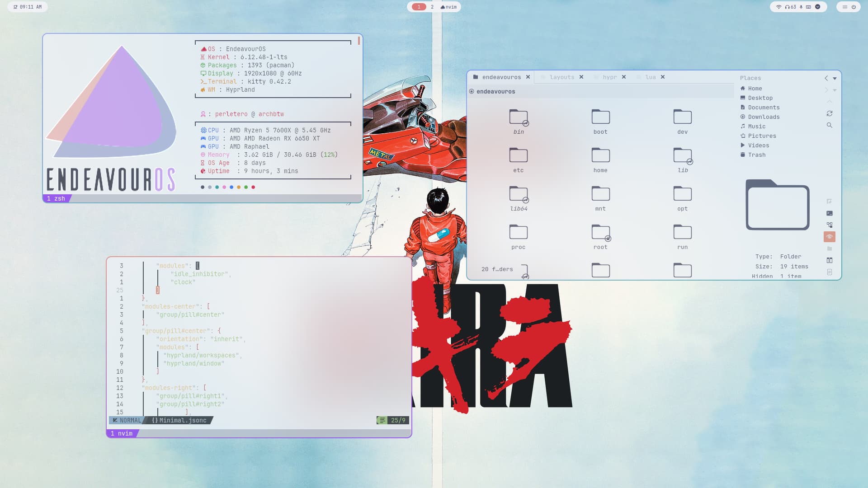The width and height of the screenshot is (868, 488).
Task: Click the hamburger menu icon in top bar
Action: [x=844, y=7]
